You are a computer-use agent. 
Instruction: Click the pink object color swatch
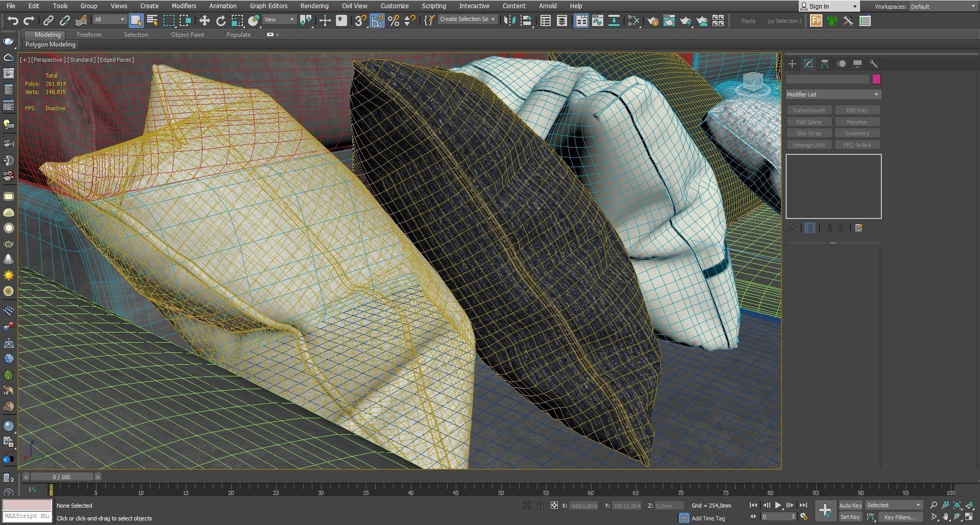click(876, 79)
